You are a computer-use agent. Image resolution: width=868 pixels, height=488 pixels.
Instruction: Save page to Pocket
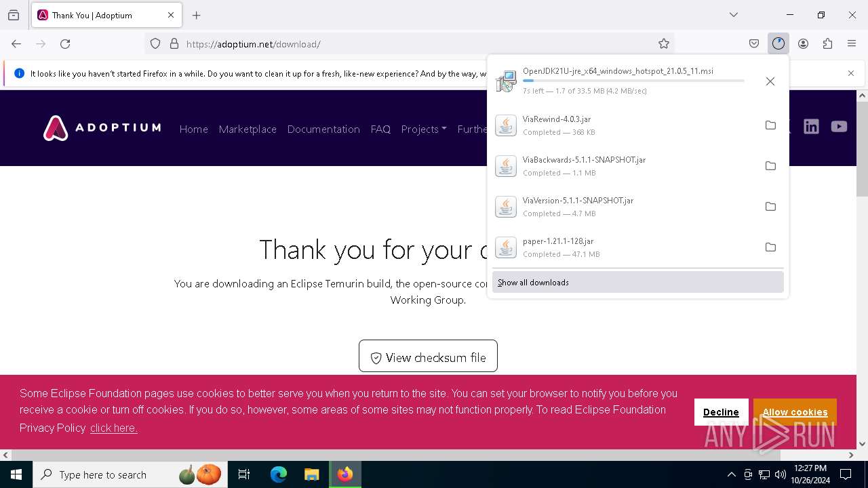pos(754,43)
